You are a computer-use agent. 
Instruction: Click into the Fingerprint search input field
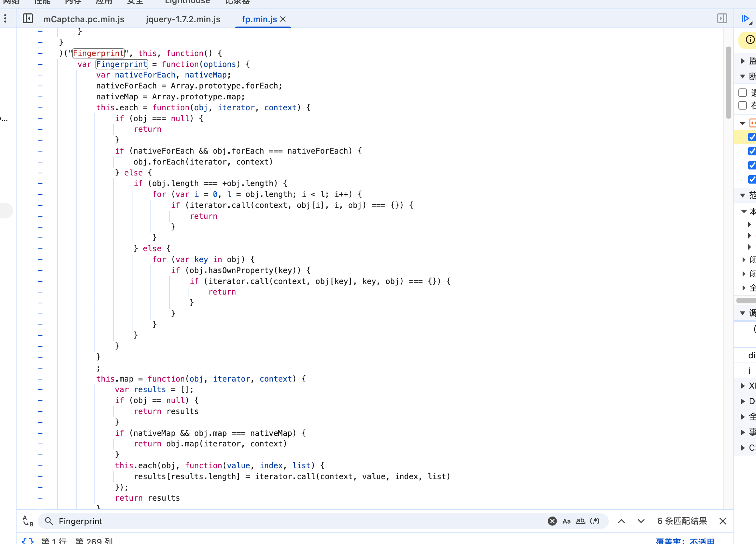[299, 521]
